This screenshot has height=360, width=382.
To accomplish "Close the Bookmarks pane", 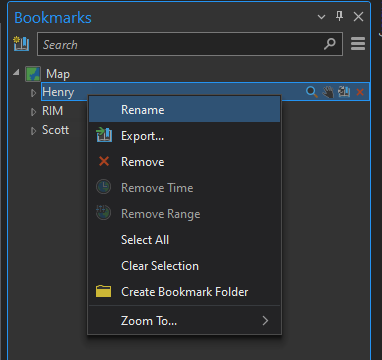I will [358, 17].
